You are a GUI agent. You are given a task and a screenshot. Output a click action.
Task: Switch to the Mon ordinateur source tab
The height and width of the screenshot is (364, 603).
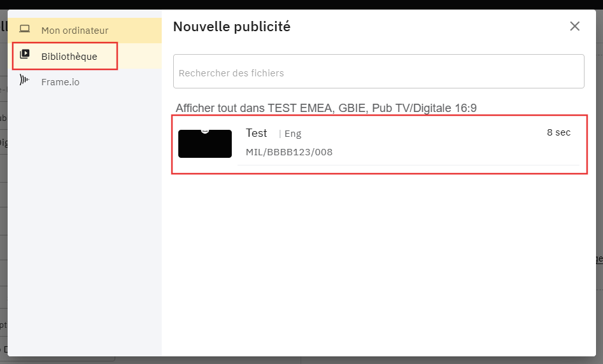click(74, 31)
